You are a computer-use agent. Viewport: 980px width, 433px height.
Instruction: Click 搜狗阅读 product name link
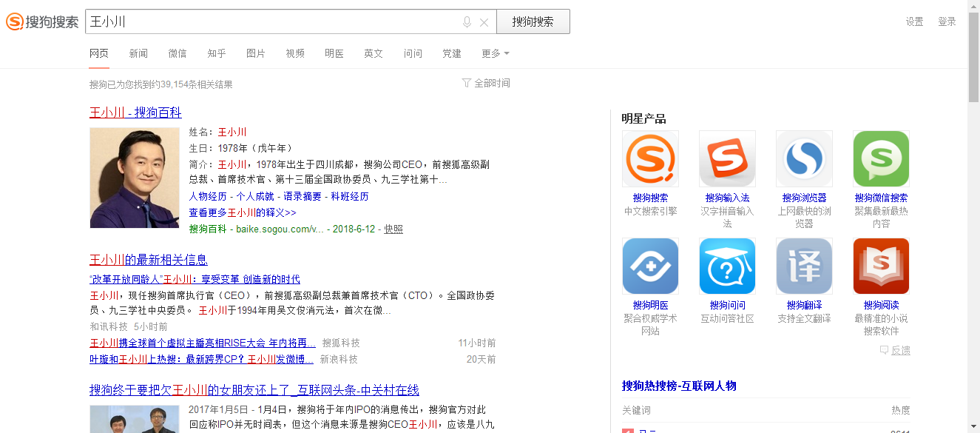(881, 306)
